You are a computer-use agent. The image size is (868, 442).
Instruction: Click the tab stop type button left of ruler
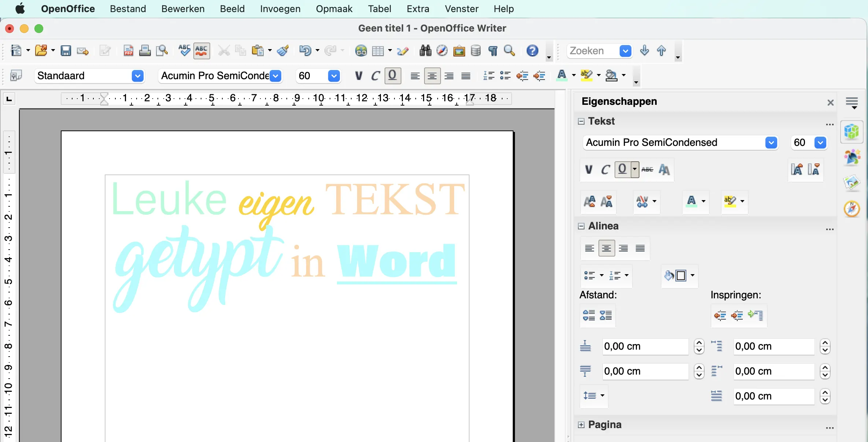point(9,99)
